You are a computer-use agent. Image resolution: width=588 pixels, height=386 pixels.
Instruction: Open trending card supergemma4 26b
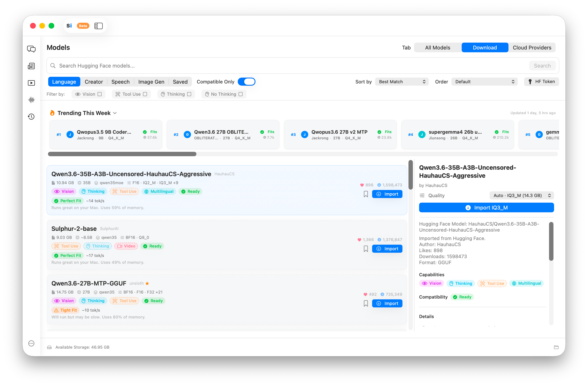point(457,134)
